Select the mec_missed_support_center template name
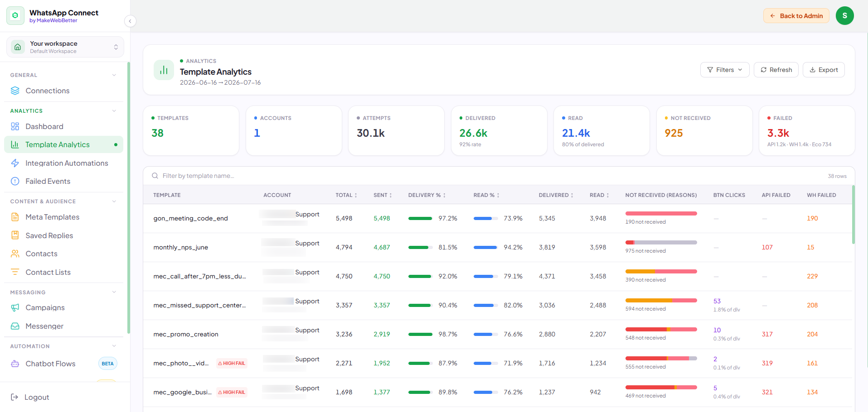868x412 pixels. [199, 305]
